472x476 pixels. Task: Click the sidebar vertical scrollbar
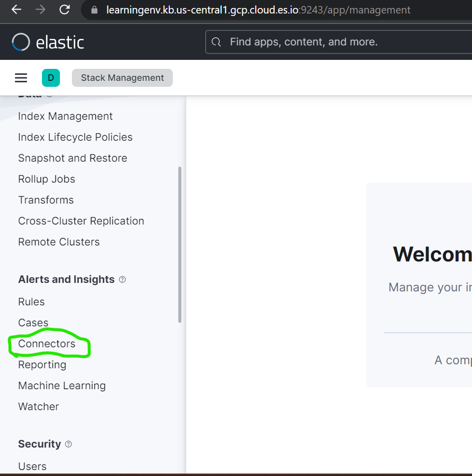click(x=179, y=244)
